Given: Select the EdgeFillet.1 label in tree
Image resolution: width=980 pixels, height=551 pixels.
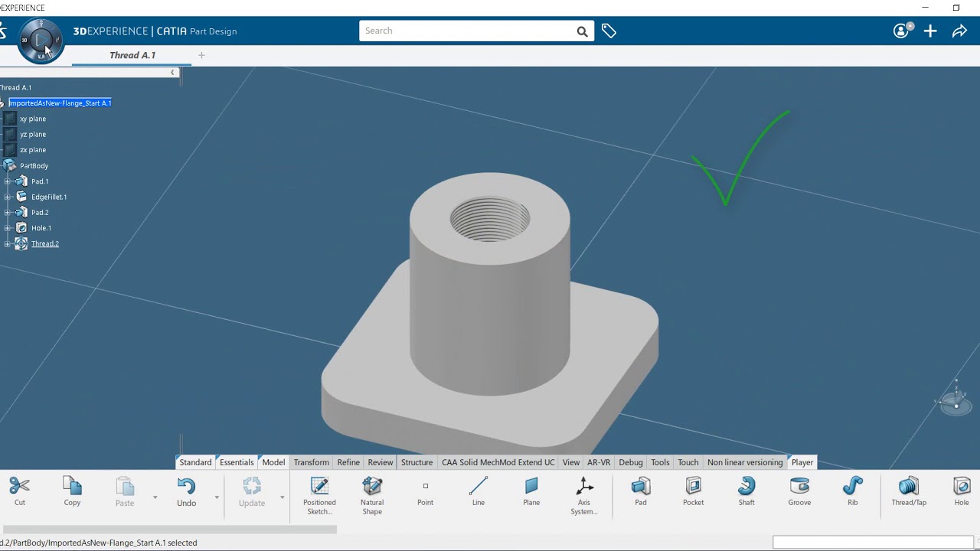Looking at the screenshot, I should 49,197.
